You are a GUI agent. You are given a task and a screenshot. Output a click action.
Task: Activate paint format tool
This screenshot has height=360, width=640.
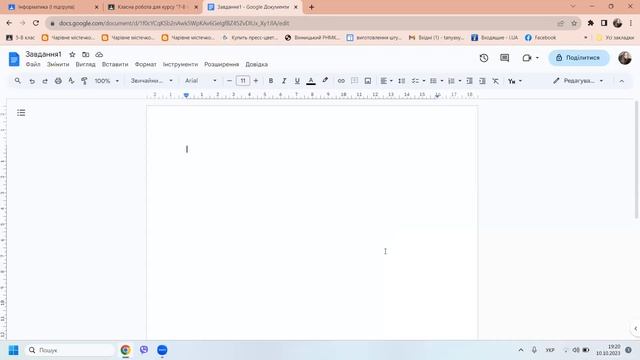(84, 81)
